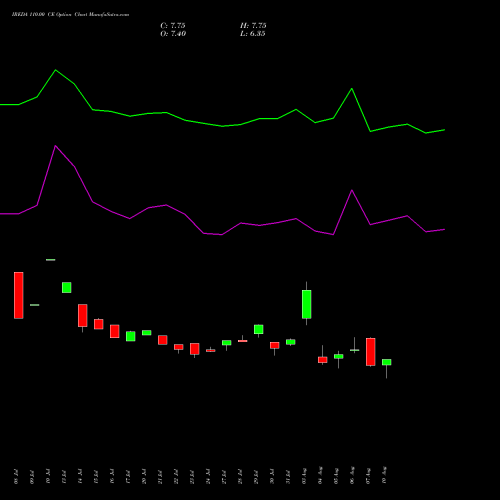Click the red candle above the 14 Jul label

click(x=83, y=315)
